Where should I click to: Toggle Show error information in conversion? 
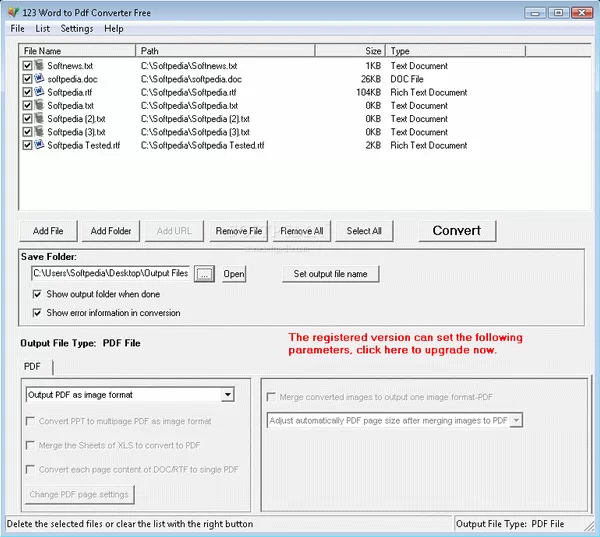(x=37, y=313)
